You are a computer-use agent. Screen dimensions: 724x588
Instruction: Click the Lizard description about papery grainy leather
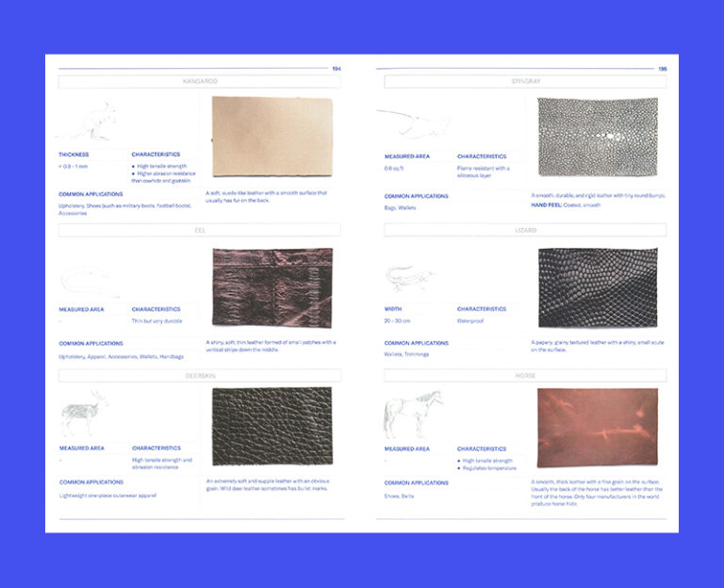(598, 346)
